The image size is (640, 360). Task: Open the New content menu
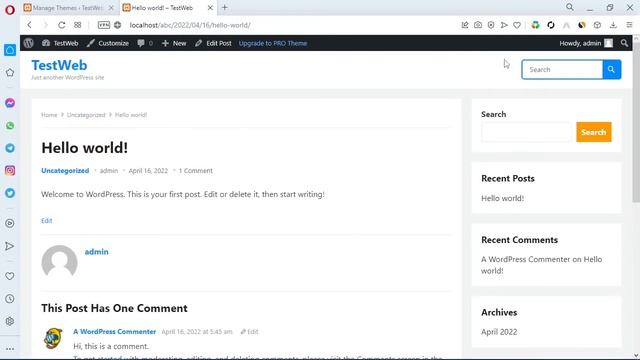(x=174, y=43)
